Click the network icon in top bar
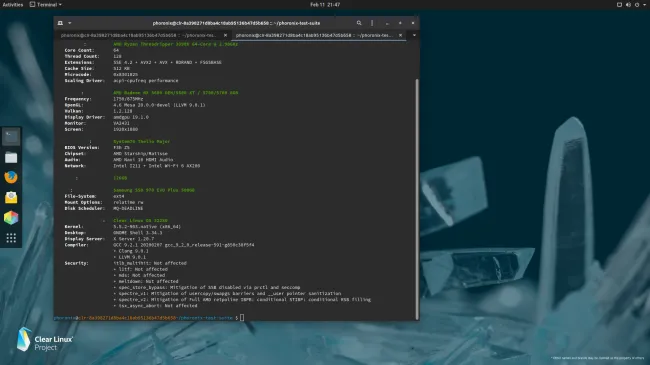Viewport: 650px width, 365px height. [619, 5]
